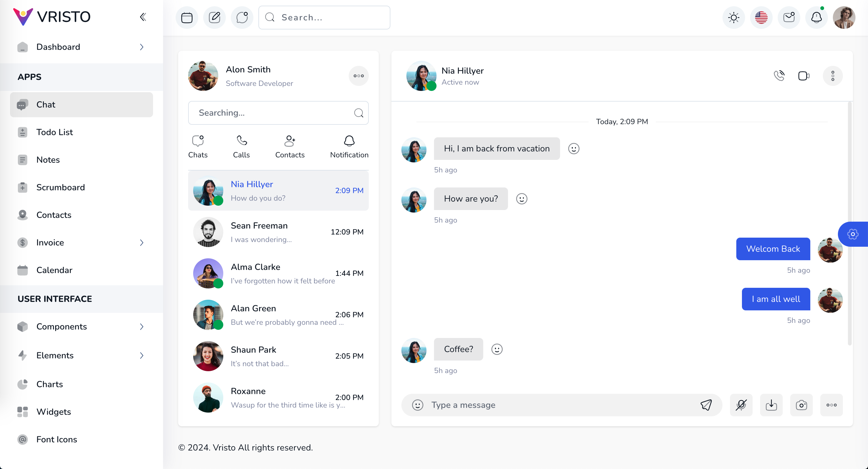Open Sean Freeman's conversation
This screenshot has height=469, width=868.
coord(278,232)
